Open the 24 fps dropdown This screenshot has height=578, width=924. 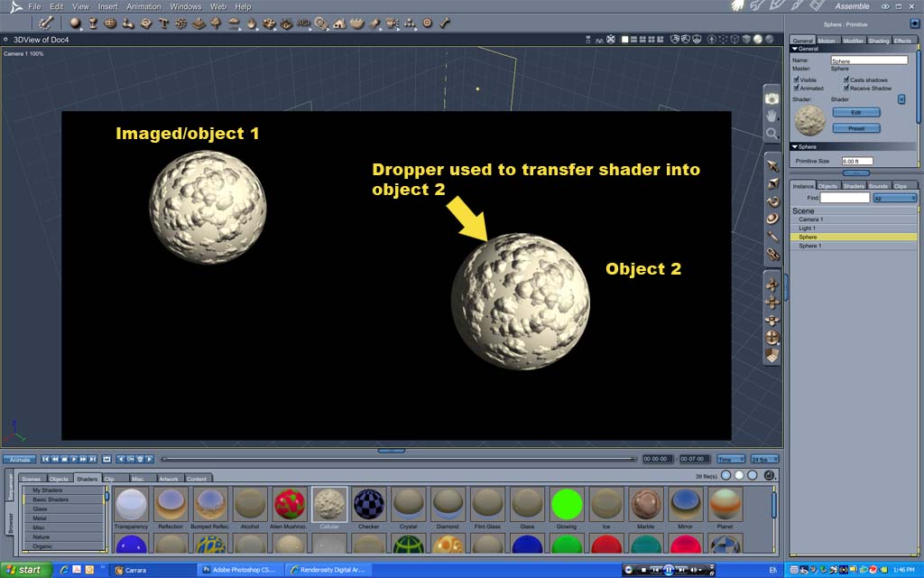click(764, 459)
